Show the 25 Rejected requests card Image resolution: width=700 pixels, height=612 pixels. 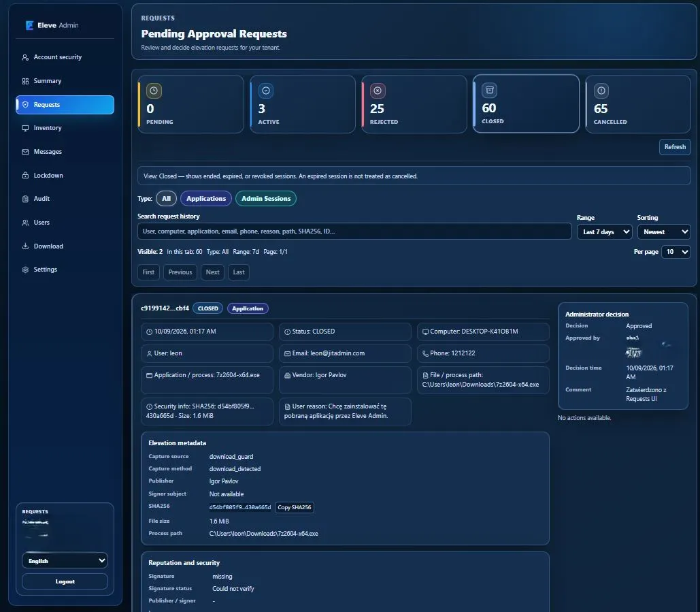coord(414,104)
